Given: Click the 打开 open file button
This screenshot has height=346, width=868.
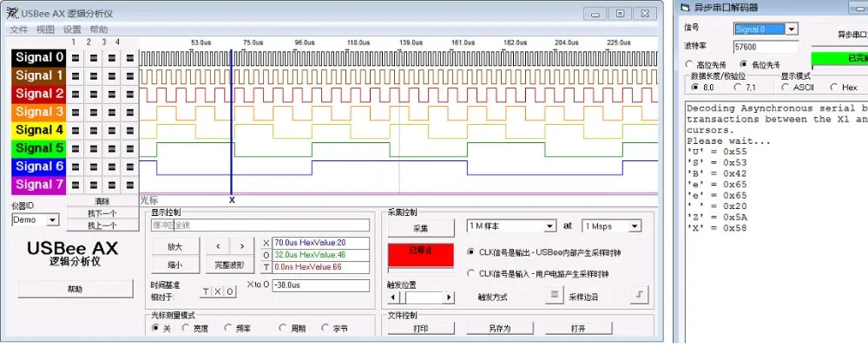Looking at the screenshot, I should pos(578,329).
